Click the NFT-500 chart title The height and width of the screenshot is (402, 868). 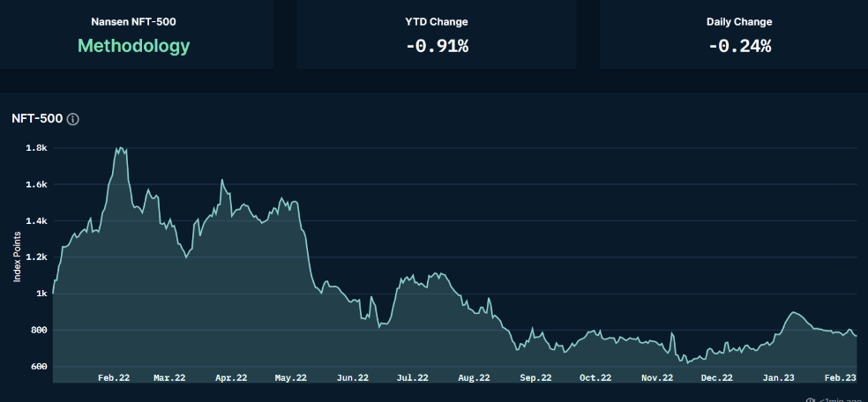coord(37,118)
